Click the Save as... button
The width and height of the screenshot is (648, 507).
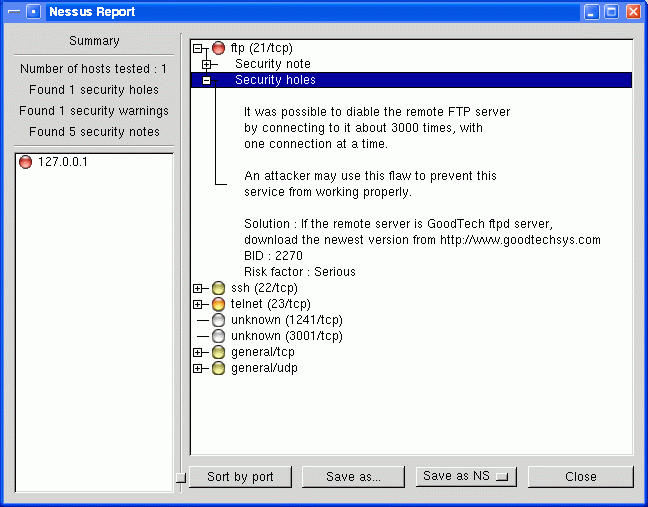pos(353,477)
